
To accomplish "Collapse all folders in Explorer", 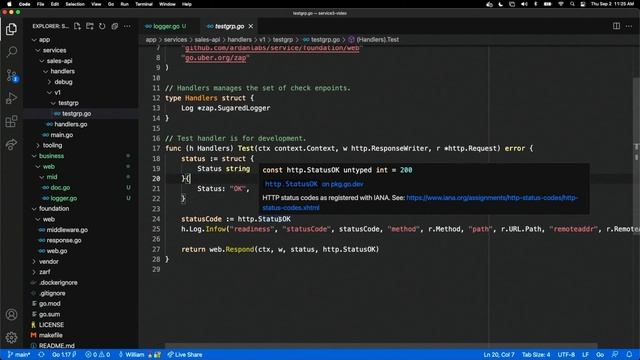I will click(x=115, y=26).
